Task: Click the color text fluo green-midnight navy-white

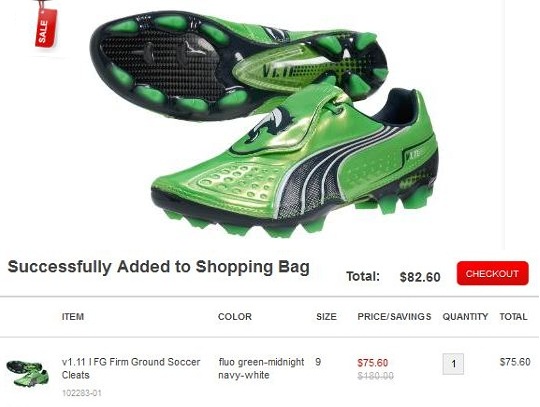Action: [261, 368]
